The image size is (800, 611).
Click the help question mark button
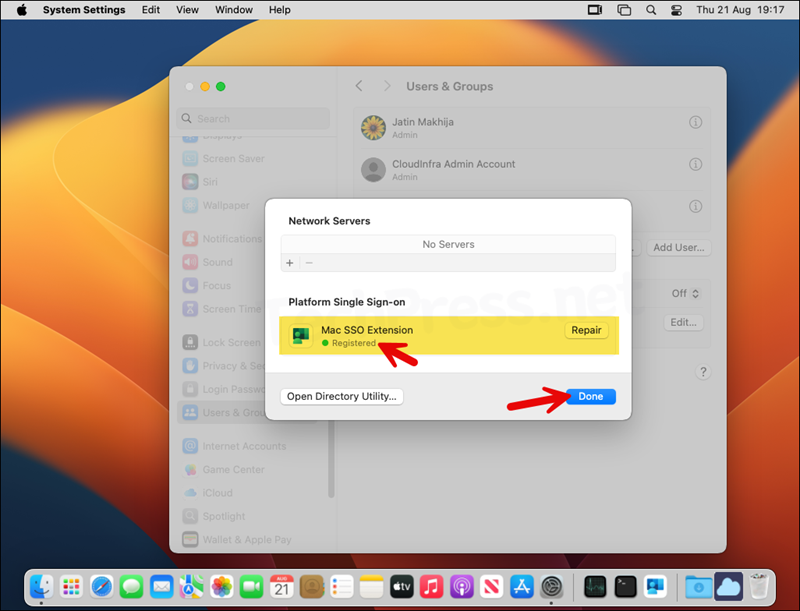click(703, 372)
